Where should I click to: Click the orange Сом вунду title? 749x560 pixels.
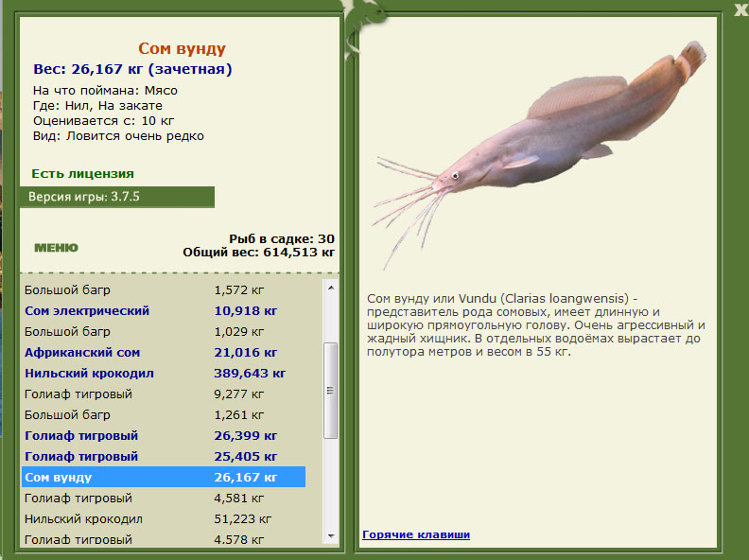[182, 48]
